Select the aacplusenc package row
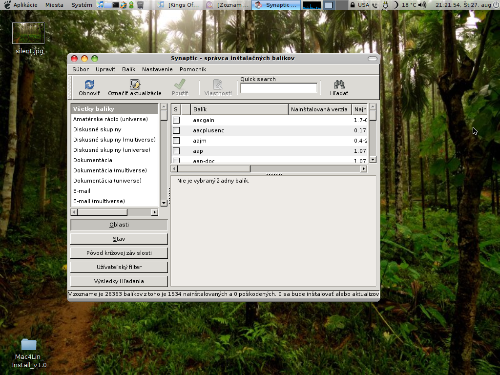The height and width of the screenshot is (375, 500). pos(269,130)
